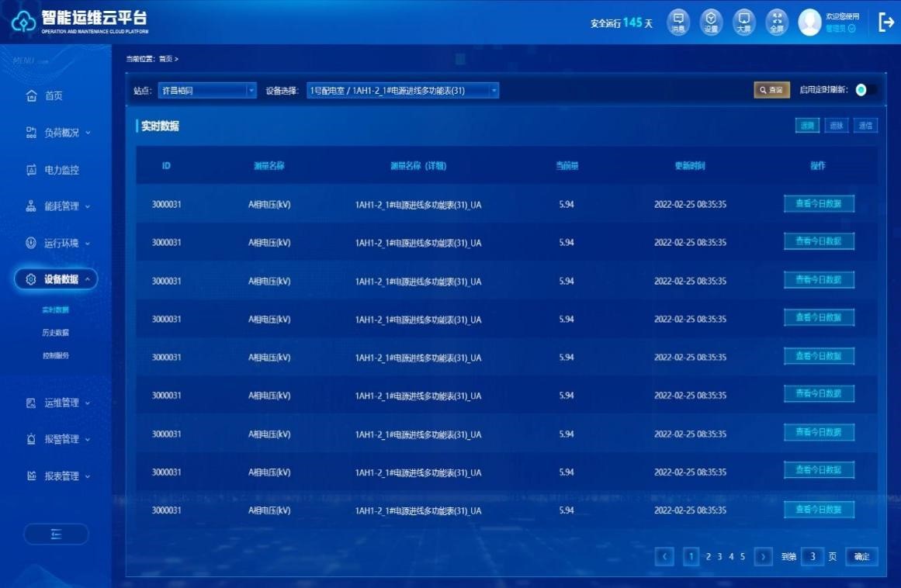Open 历史数据 submenu item
Screen dimensions: 901x588
point(55,333)
